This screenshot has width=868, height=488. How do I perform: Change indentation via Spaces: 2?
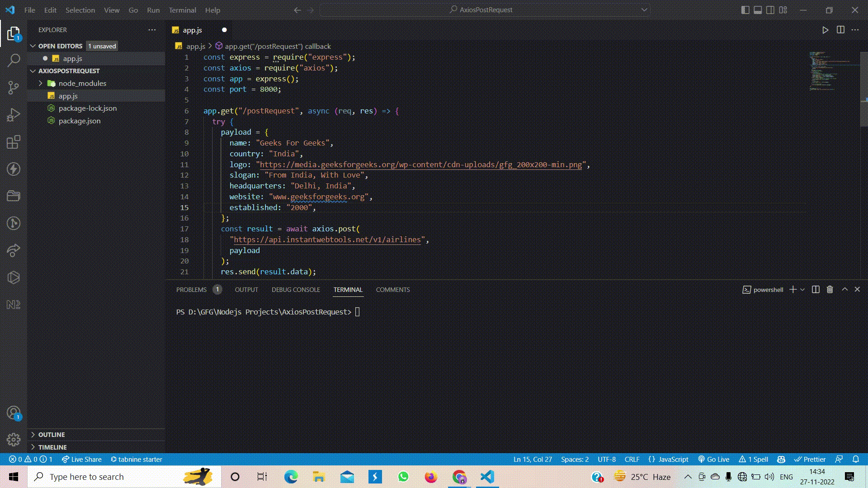pyautogui.click(x=575, y=459)
